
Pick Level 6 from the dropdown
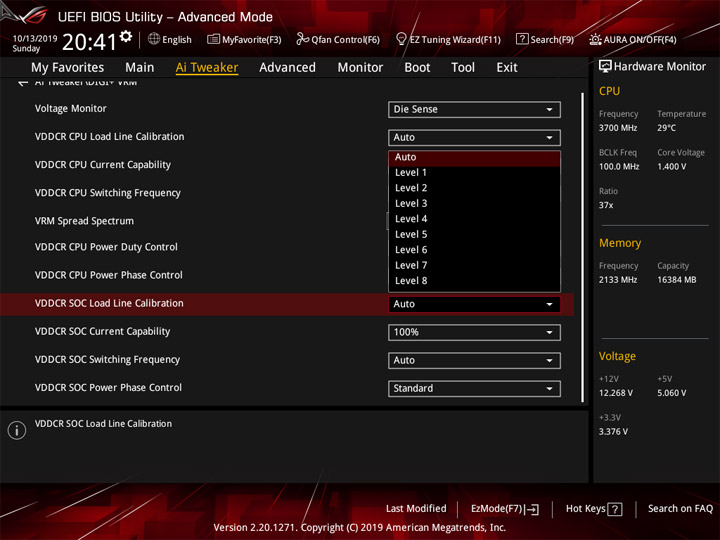point(474,250)
